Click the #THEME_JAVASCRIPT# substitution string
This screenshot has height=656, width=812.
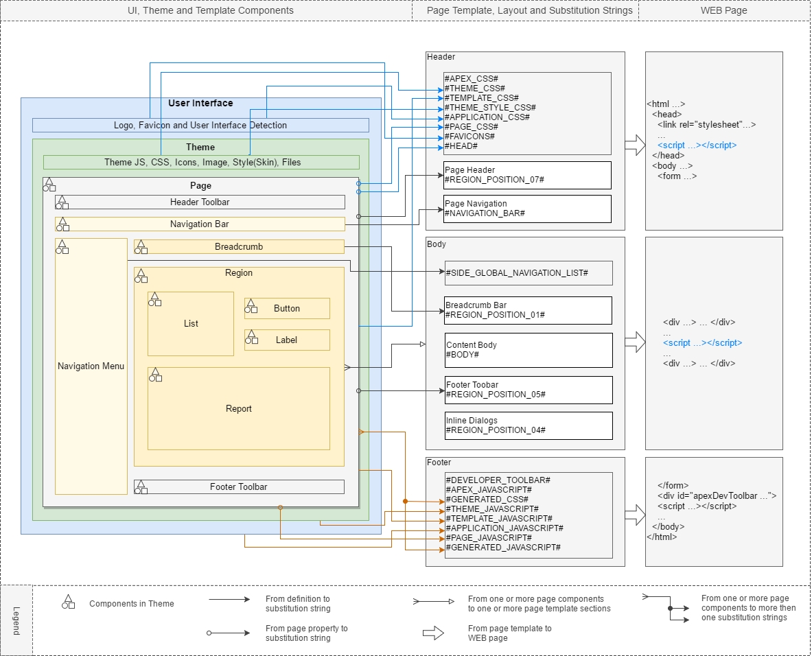click(x=492, y=509)
